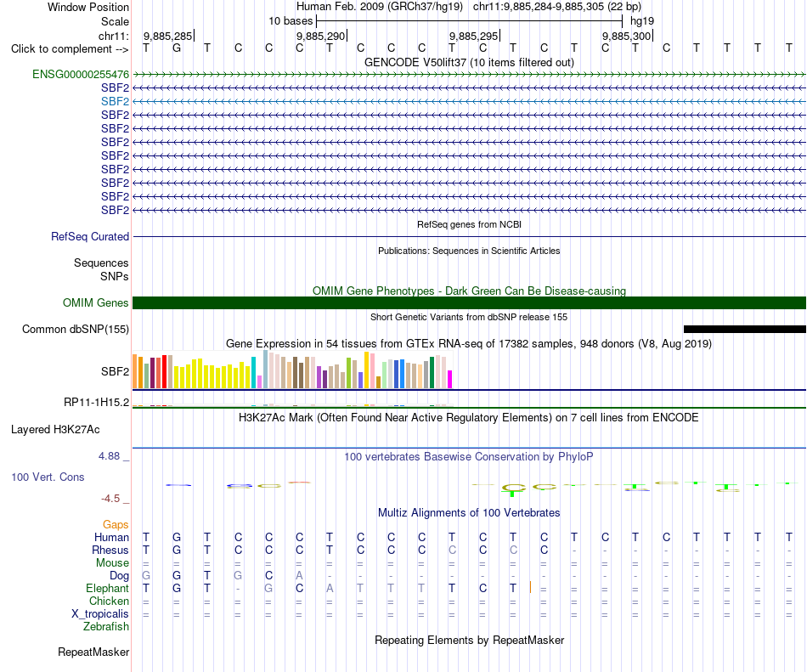Click the 'RP11-1H15.2' expression label
807x672 pixels.
tap(96, 402)
